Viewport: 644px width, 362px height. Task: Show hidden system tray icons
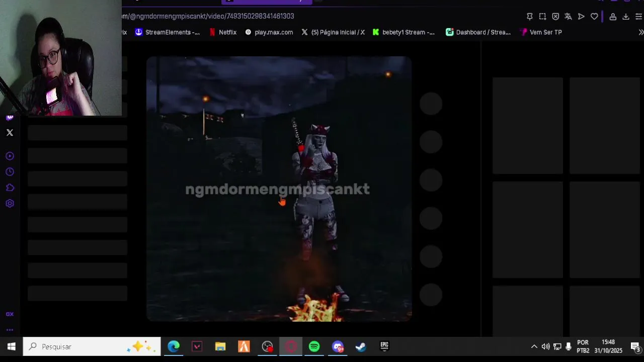[x=534, y=346]
